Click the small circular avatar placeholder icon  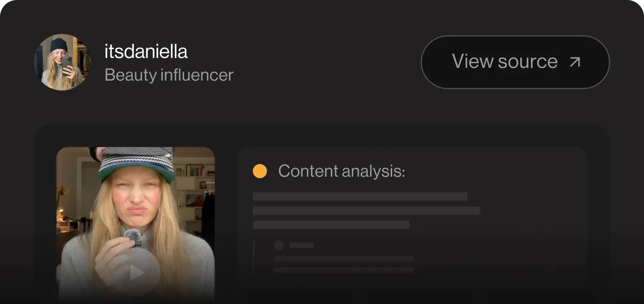click(279, 245)
